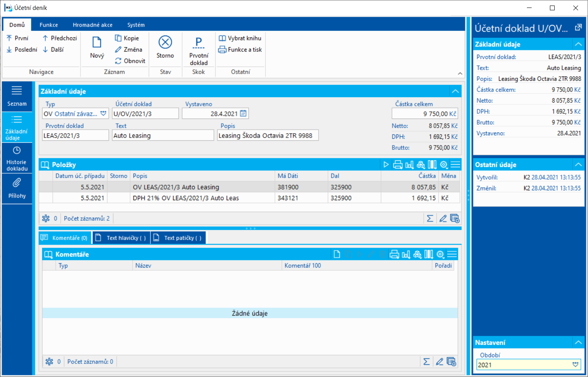Click Vybrat knihu in the ribbon
The height and width of the screenshot is (377, 588).
tap(240, 38)
